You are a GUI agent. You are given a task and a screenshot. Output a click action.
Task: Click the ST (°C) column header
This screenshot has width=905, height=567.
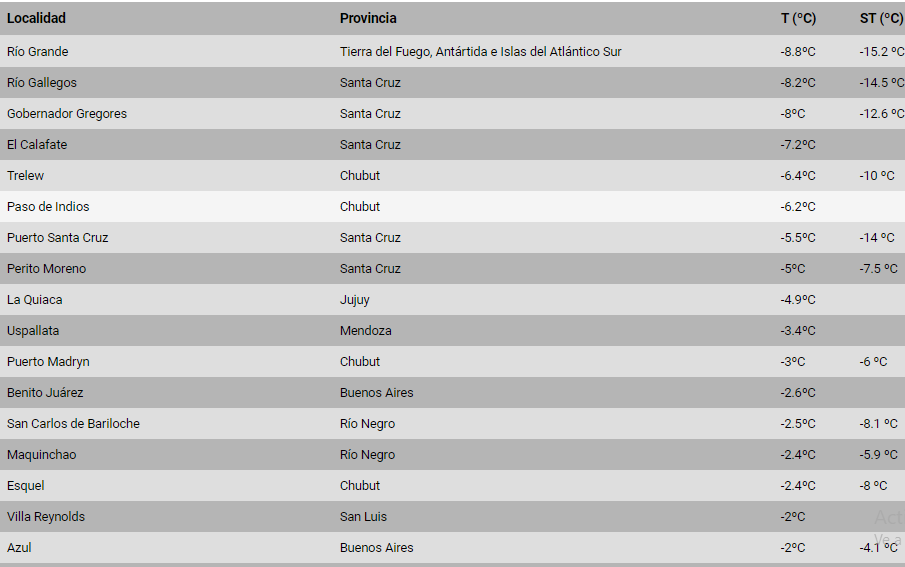click(880, 18)
